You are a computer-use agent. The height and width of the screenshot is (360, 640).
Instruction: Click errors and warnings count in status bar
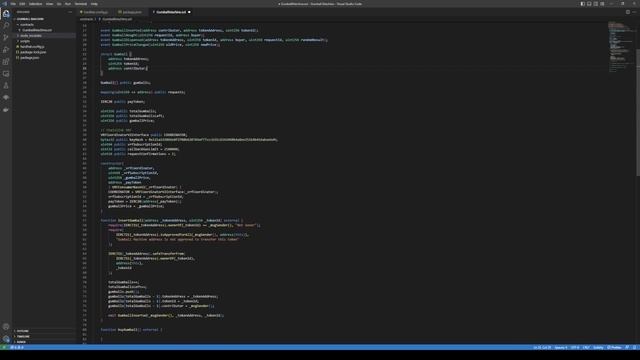17,347
